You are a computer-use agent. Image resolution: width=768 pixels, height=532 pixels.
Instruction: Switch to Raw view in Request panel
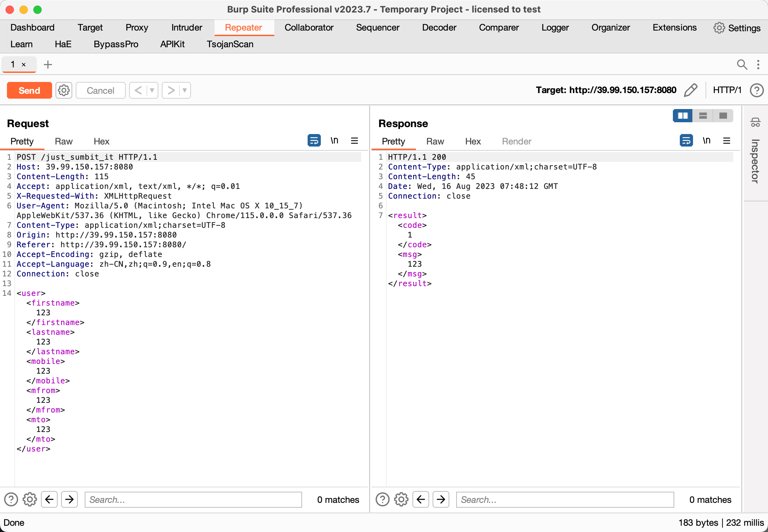click(64, 141)
